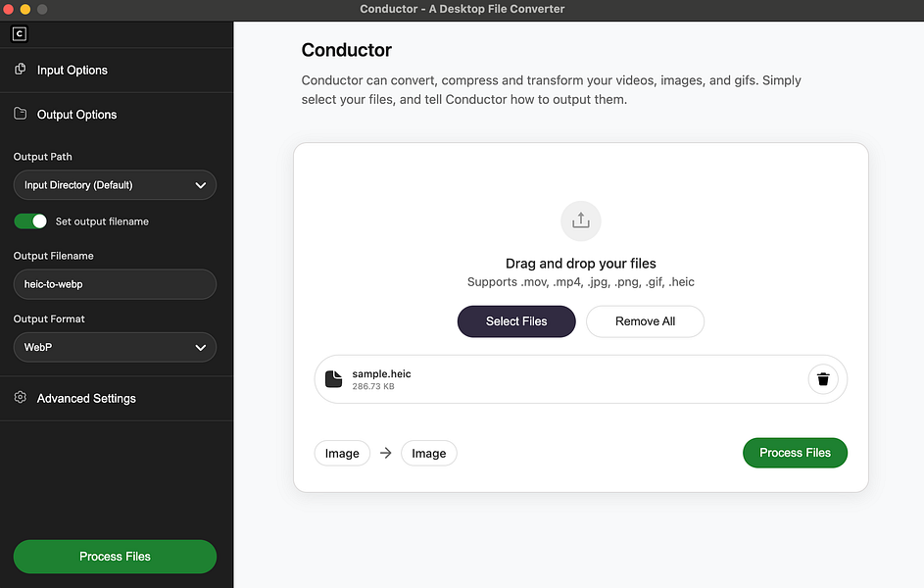Open the Output Path dropdown
Image resolution: width=924 pixels, height=588 pixels.
[x=115, y=184]
